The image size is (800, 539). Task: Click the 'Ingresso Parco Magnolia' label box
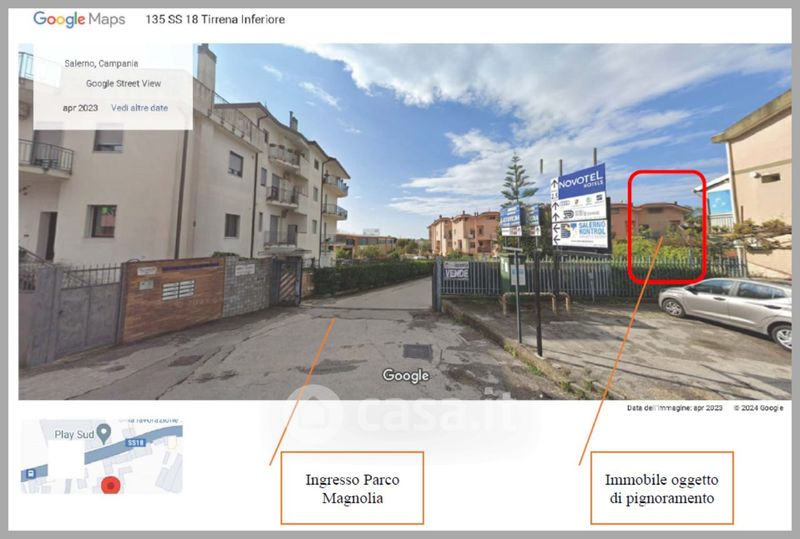tap(352, 488)
